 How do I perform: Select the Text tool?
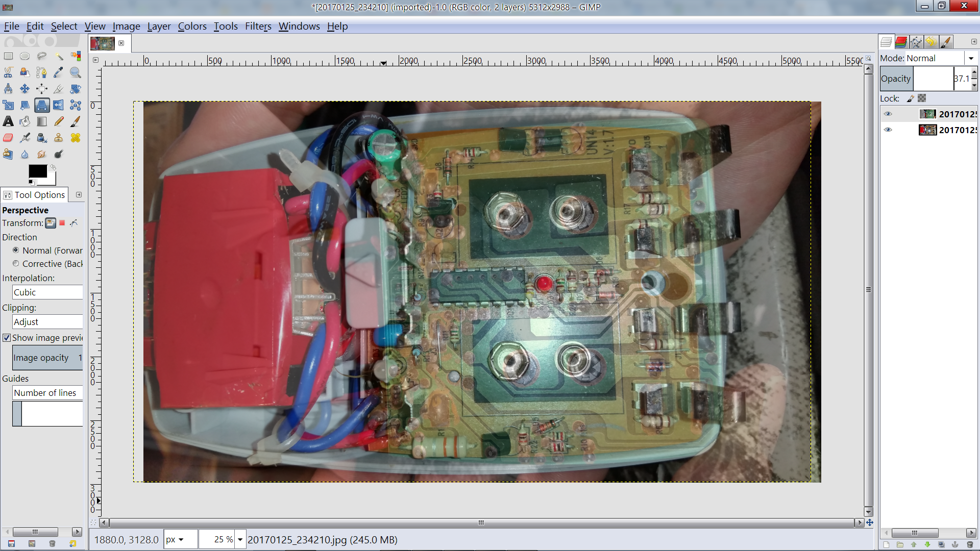point(8,121)
